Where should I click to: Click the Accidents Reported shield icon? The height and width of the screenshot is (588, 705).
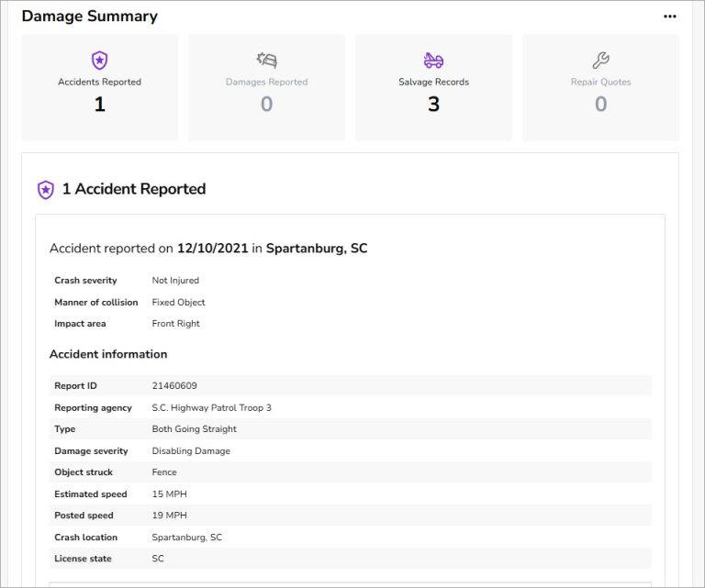pos(99,61)
